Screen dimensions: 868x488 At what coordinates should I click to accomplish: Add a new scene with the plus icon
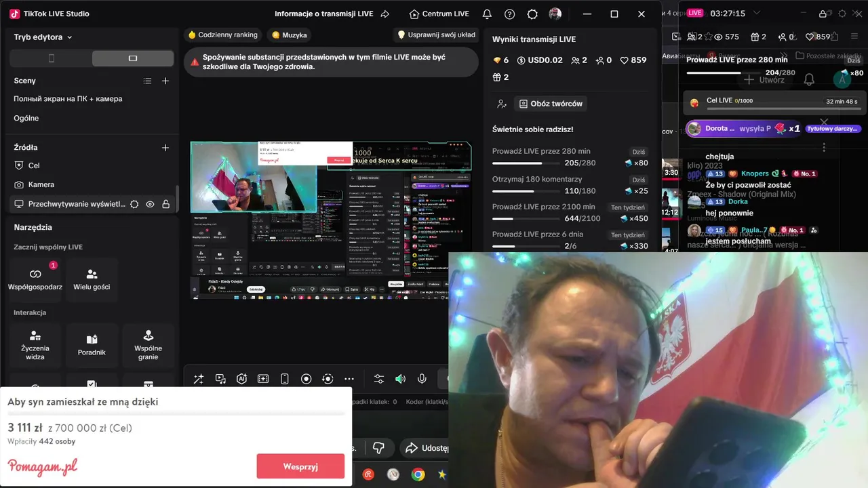[x=165, y=81]
